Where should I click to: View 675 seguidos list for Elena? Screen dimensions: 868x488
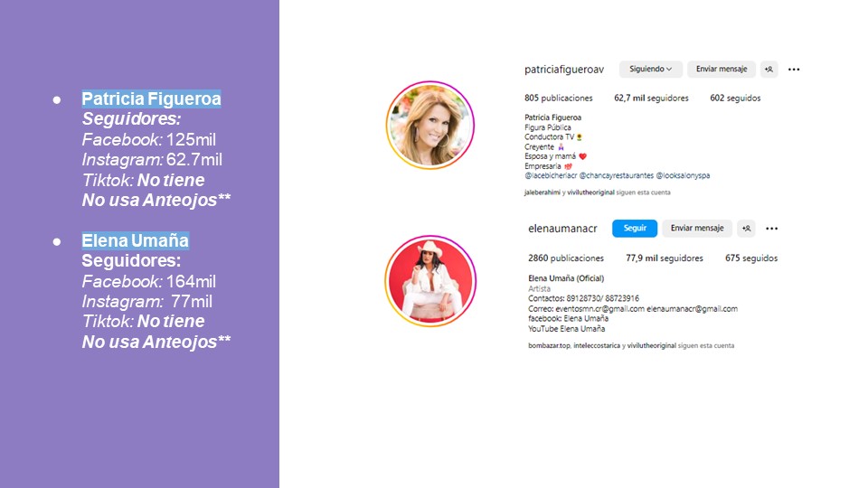751,258
